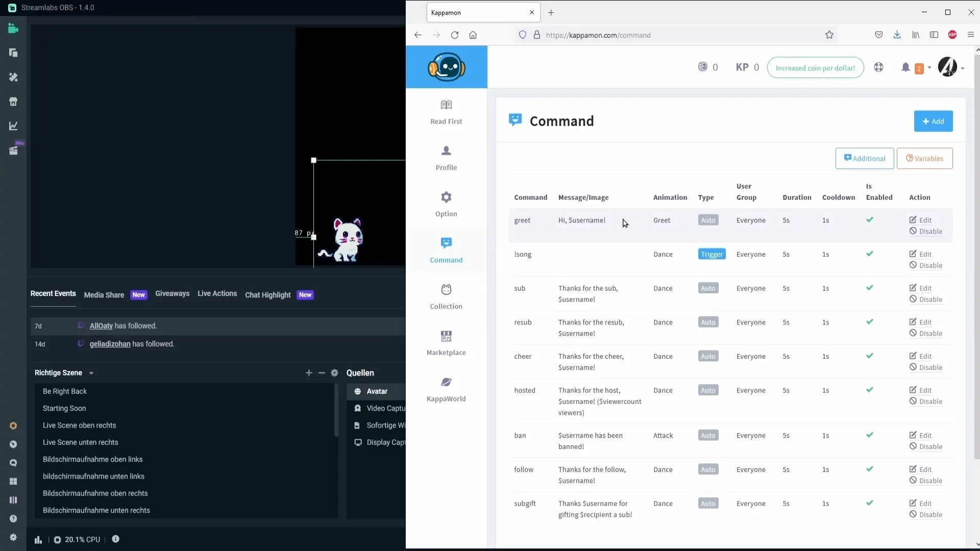Image resolution: width=980 pixels, height=551 pixels.
Task: Switch to the Live Actions tab
Action: 217,294
